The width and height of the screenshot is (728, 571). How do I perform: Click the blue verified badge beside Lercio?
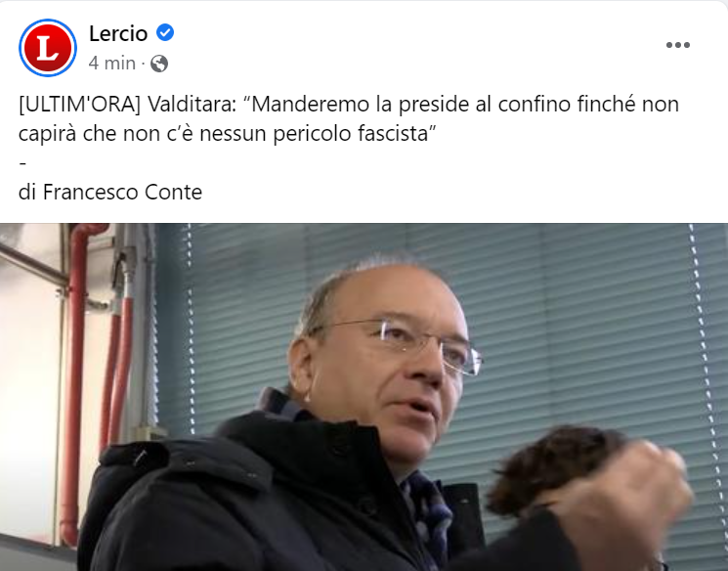click(x=165, y=33)
